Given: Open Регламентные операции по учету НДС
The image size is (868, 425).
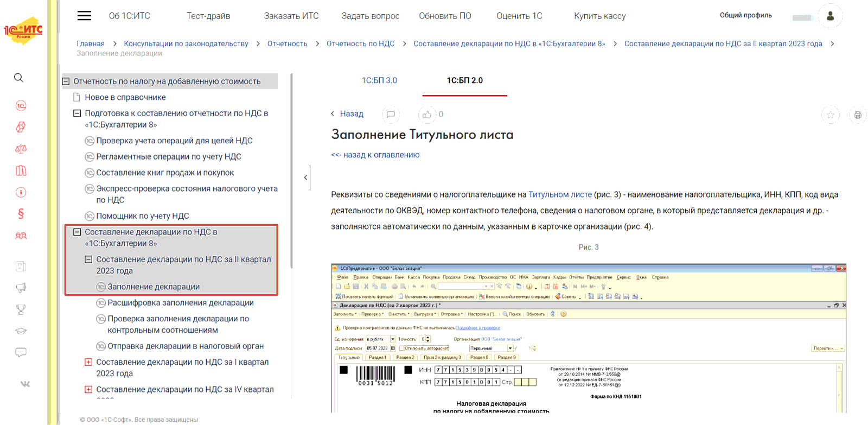Looking at the screenshot, I should pyautogui.click(x=169, y=156).
